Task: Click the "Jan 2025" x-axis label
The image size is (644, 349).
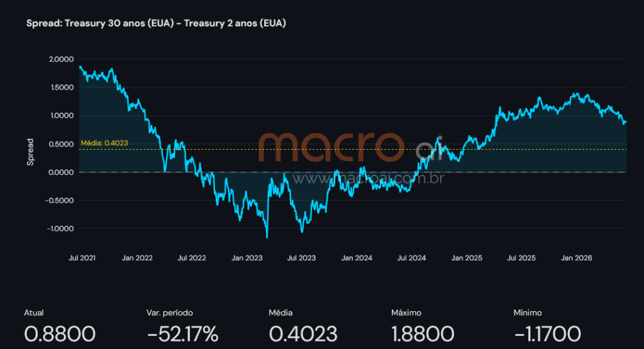Action: coord(467,258)
